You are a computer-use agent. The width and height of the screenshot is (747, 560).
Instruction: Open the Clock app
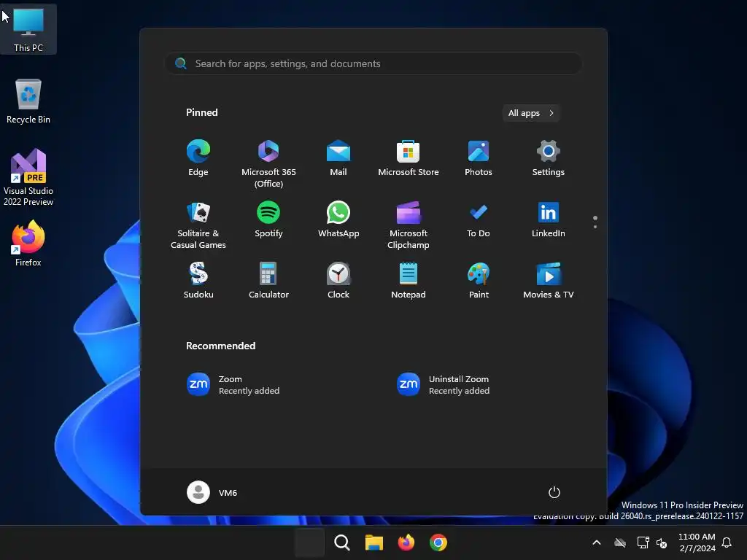(x=338, y=281)
